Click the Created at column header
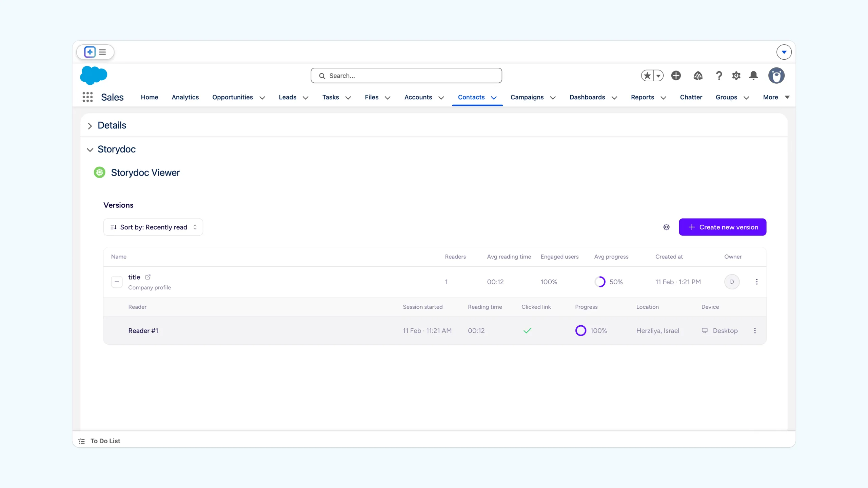 pos(669,257)
